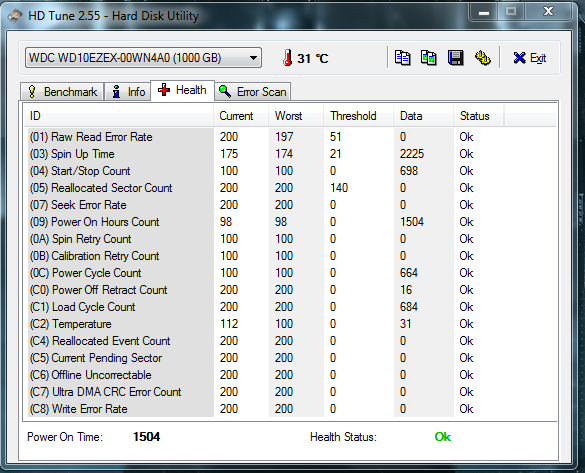Click the copy screenshot to clipboard icon

(x=429, y=58)
